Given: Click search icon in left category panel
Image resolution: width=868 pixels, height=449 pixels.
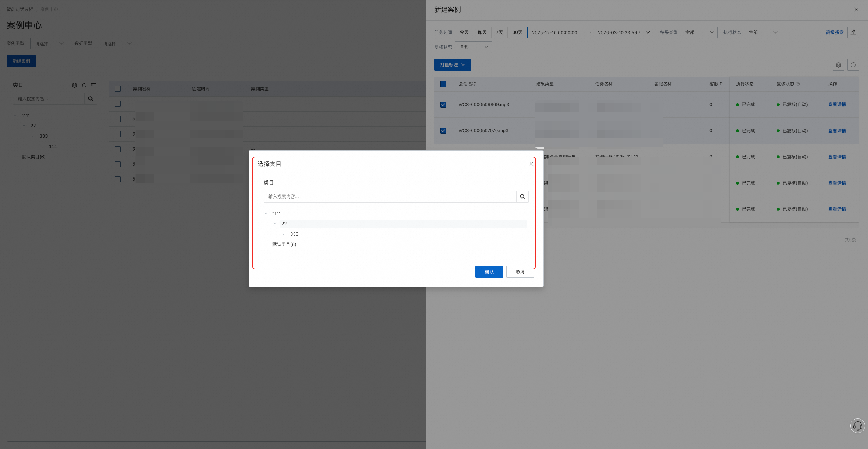Looking at the screenshot, I should click(x=91, y=99).
